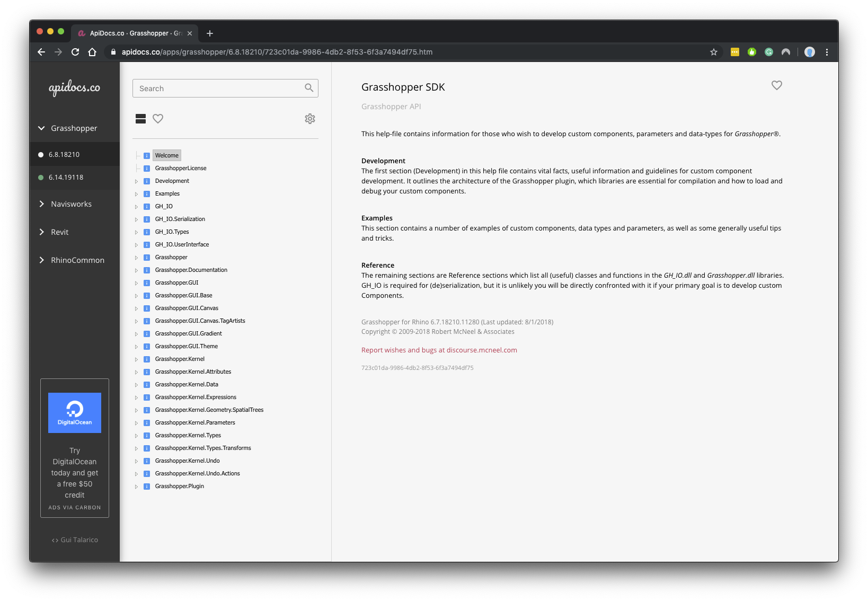This screenshot has width=868, height=601.
Task: Bookmark this page with the star icon
Action: tap(714, 52)
